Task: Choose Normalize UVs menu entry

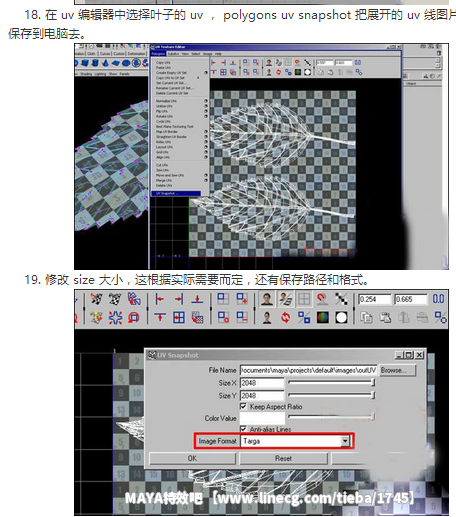Action: 166,101
